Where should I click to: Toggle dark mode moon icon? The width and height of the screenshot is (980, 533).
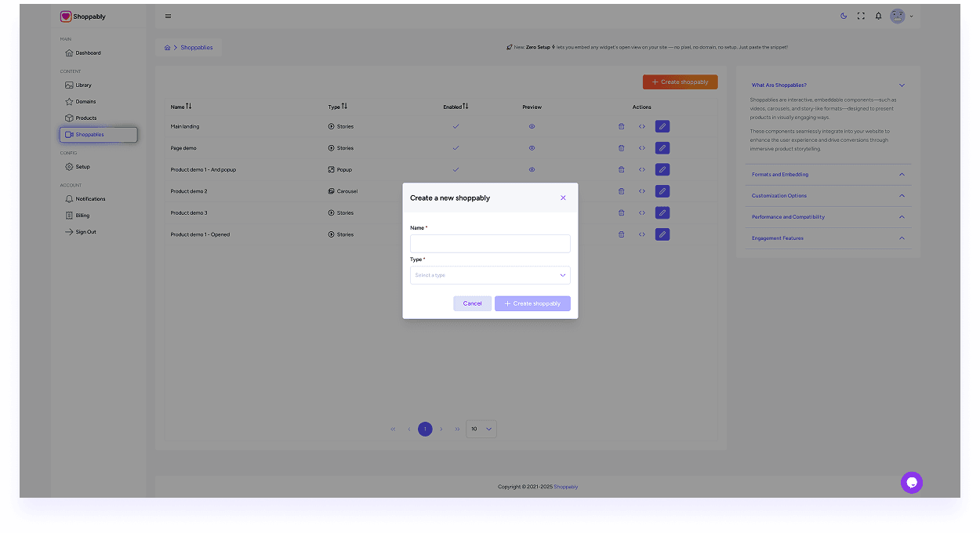coord(844,16)
